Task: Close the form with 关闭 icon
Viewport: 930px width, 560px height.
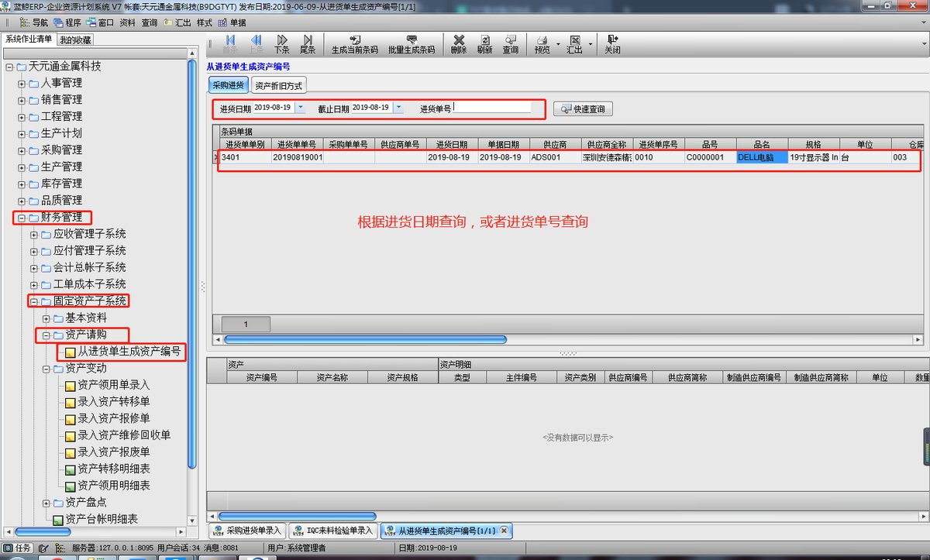Action: [x=612, y=44]
